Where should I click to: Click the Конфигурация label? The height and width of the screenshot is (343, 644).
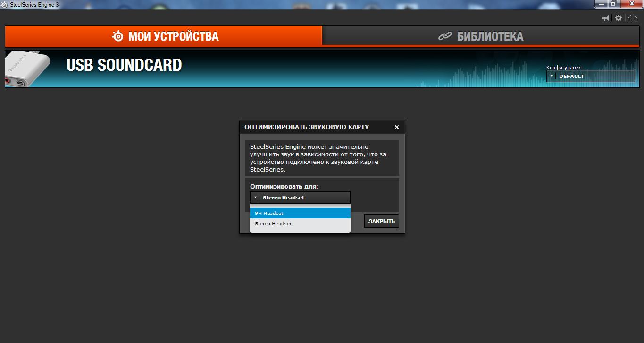click(564, 67)
